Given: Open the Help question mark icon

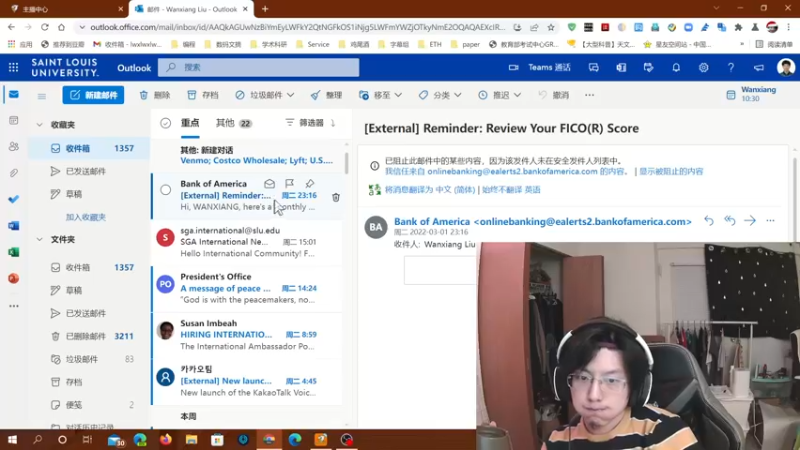Looking at the screenshot, I should coord(731,67).
